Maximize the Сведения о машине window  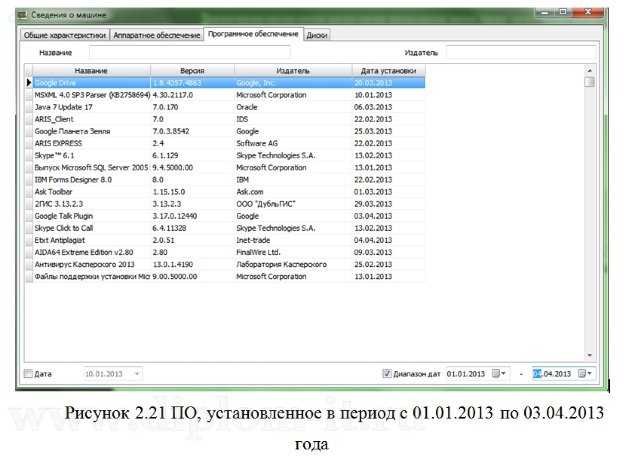pyautogui.click(x=563, y=12)
